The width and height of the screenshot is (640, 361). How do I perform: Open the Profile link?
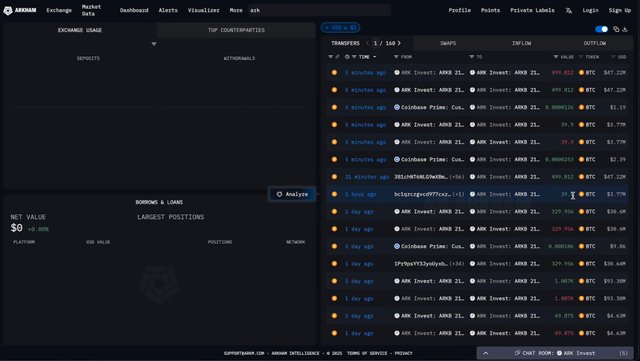460,10
